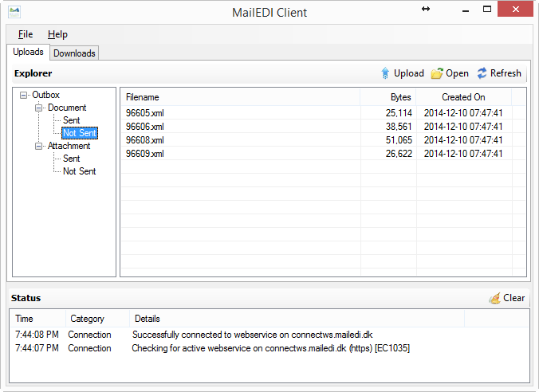Click the Refresh button label
Viewport: 539px width, 392px height.
[x=506, y=73]
